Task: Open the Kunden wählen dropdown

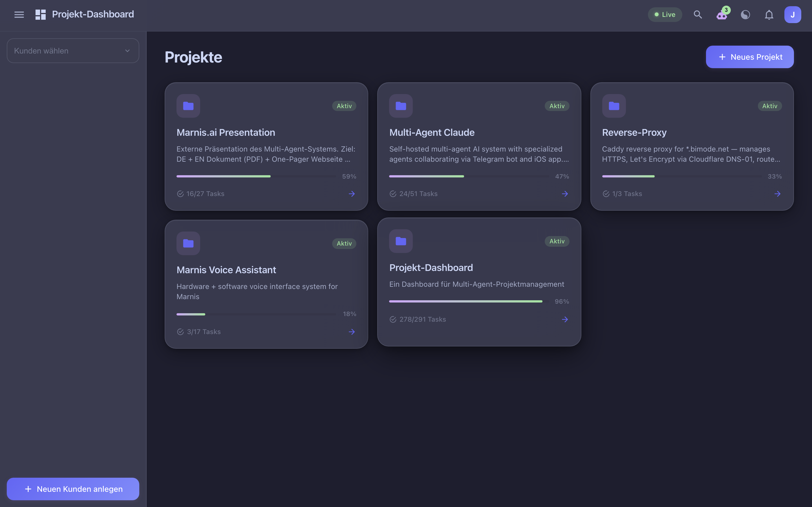Action: point(72,51)
